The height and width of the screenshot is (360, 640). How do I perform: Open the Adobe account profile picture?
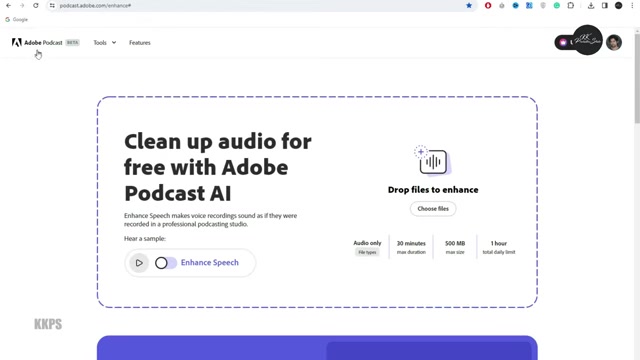613,42
